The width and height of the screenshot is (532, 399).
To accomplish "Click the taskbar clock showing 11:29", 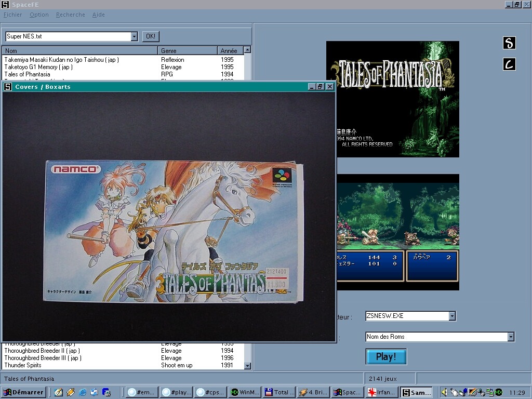I will [x=517, y=393].
